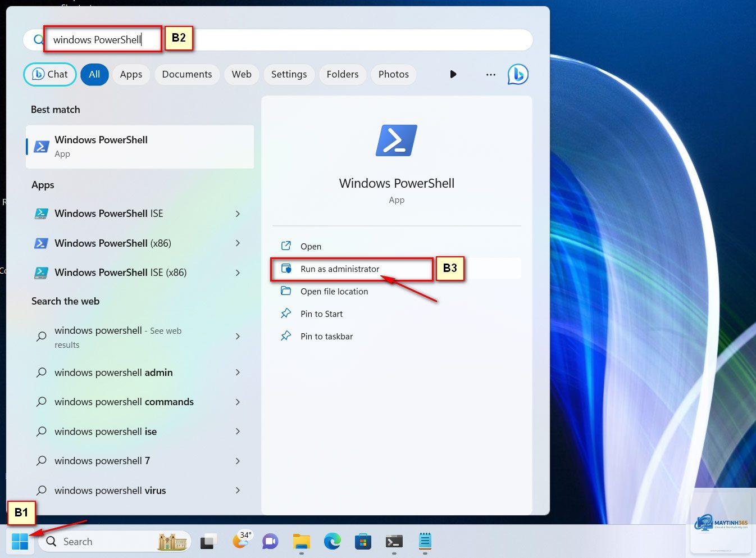
Task: Click the magnifier icon in the search box
Action: (x=38, y=40)
